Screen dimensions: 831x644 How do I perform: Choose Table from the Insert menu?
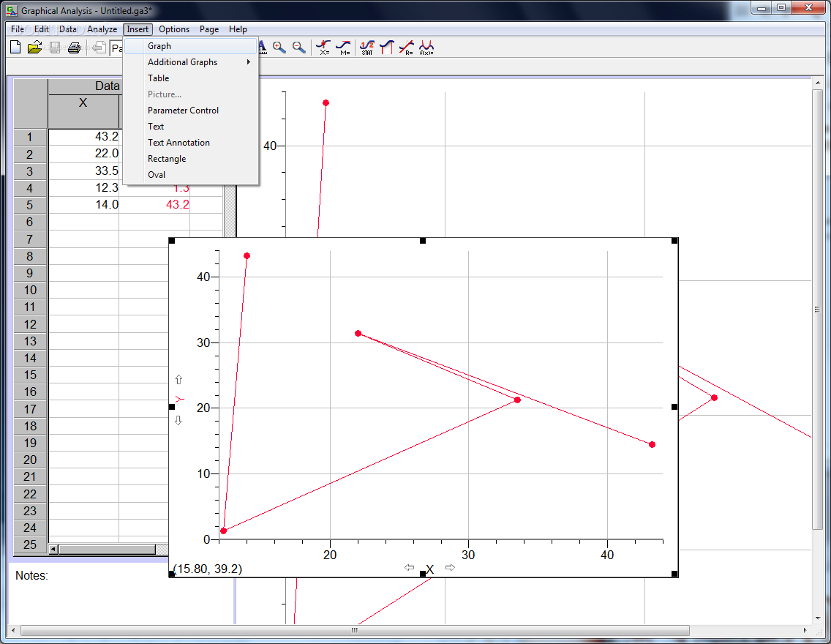(191, 78)
